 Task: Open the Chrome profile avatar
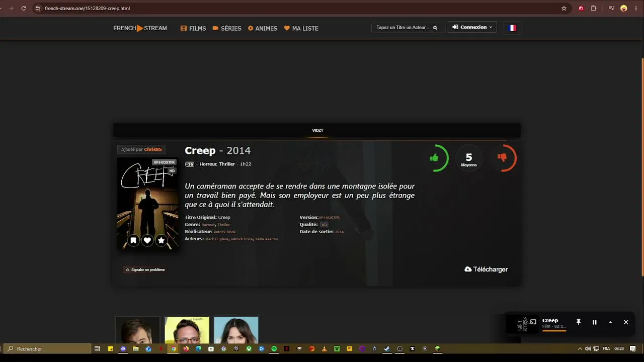point(624,9)
